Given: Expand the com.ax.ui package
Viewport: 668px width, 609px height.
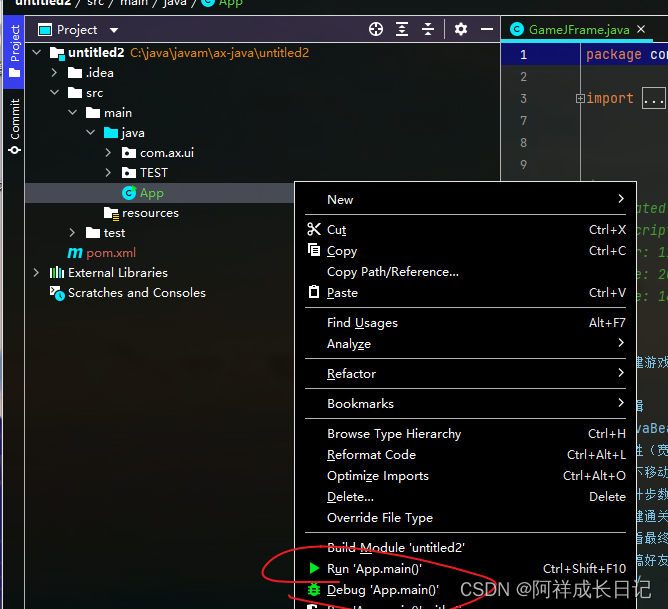Looking at the screenshot, I should 108,153.
